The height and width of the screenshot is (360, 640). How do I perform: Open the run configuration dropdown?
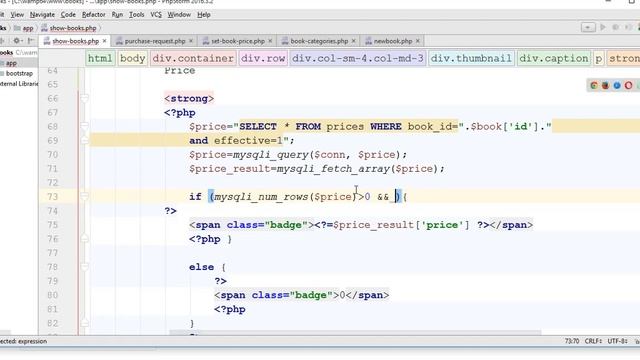pyautogui.click(x=588, y=27)
